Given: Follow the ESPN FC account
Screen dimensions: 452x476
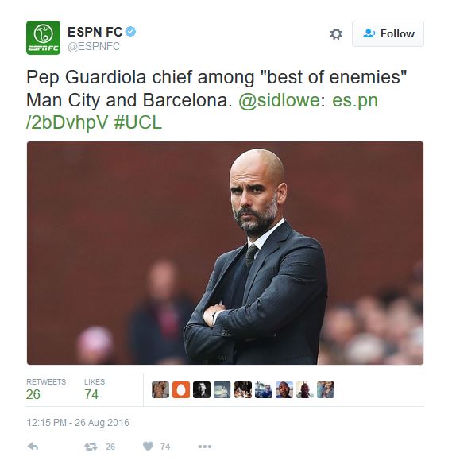Looking at the screenshot, I should [x=388, y=33].
